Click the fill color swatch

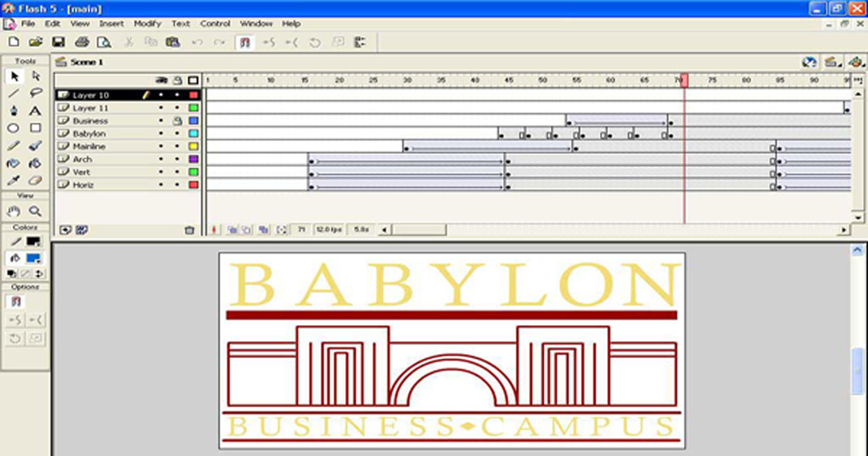tap(33, 258)
